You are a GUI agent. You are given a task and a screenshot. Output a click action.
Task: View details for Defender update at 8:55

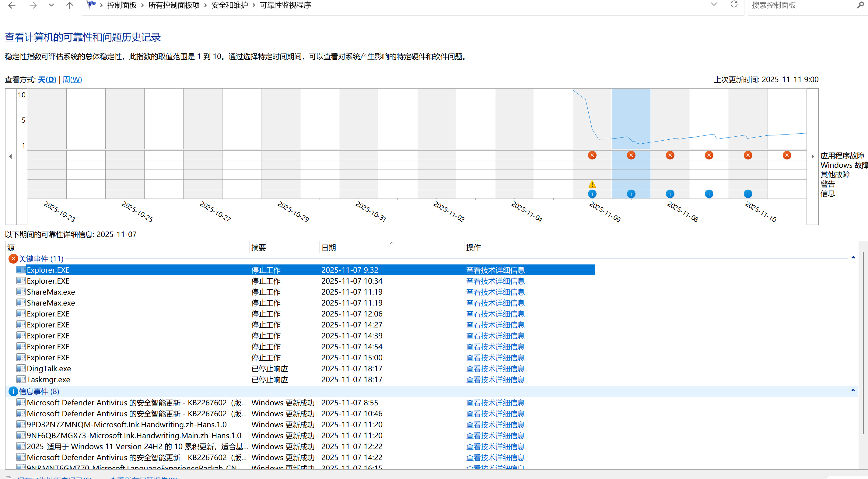pyautogui.click(x=495, y=403)
